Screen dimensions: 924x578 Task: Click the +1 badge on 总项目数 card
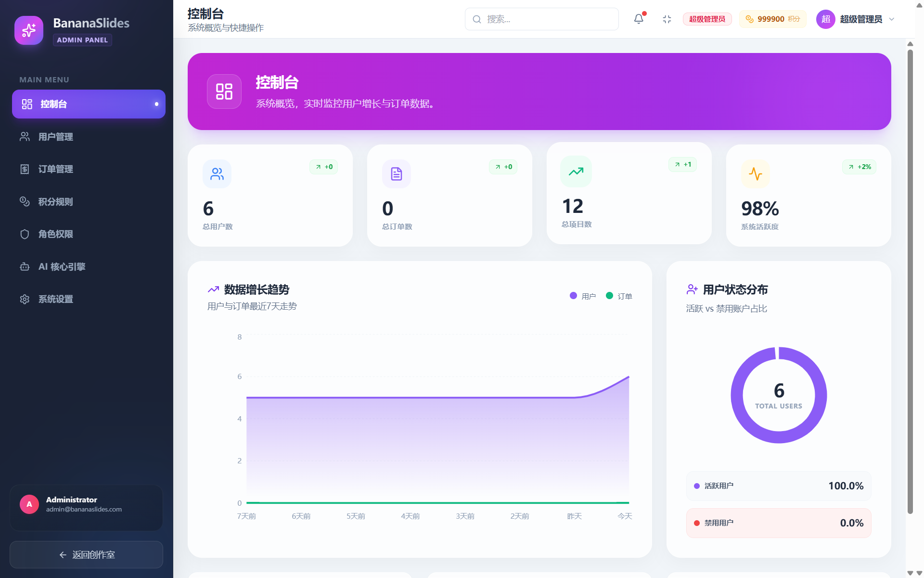(683, 164)
